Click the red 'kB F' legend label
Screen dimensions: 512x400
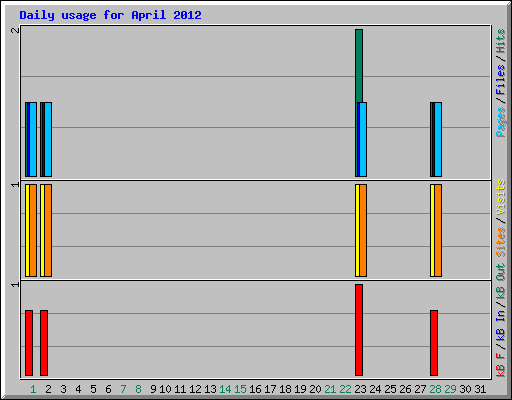point(501,365)
